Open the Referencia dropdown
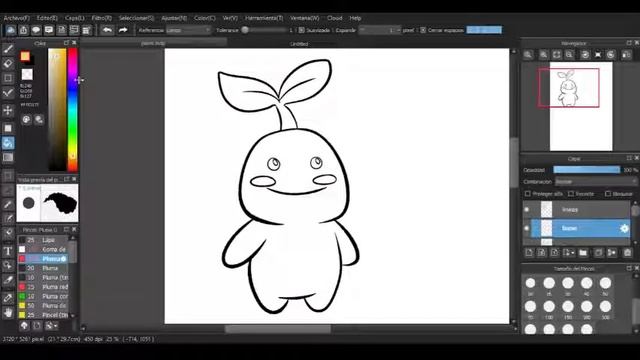 point(188,30)
